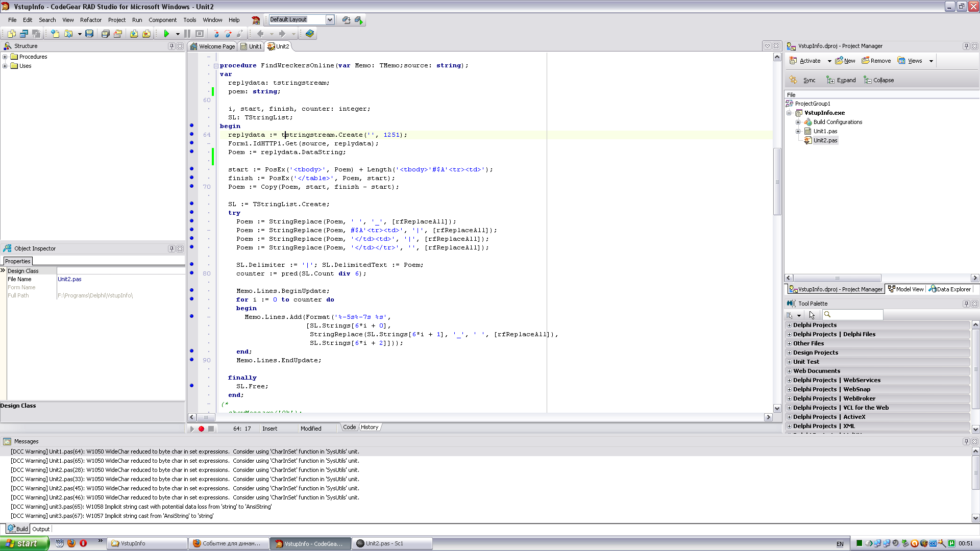Open the Refactor menu

91,20
